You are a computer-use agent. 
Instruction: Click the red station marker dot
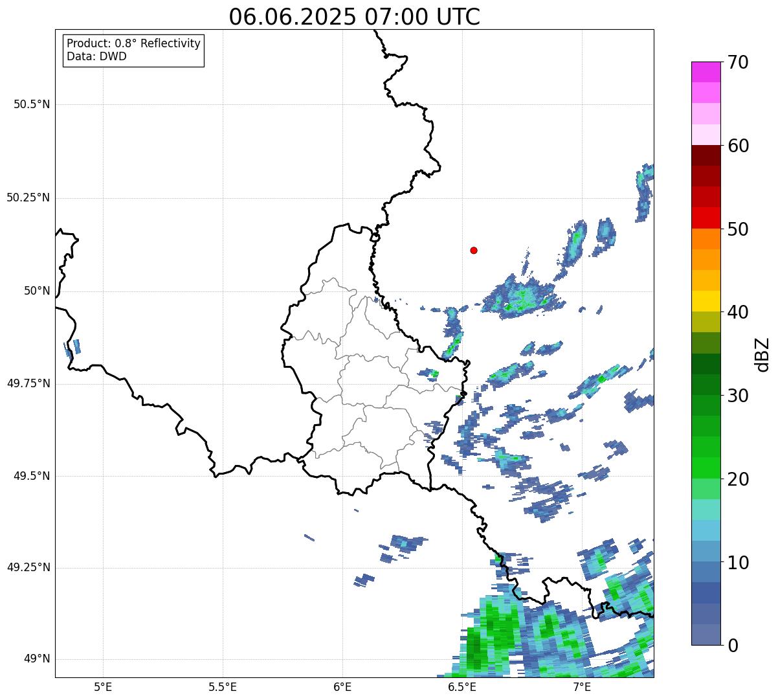tap(474, 251)
